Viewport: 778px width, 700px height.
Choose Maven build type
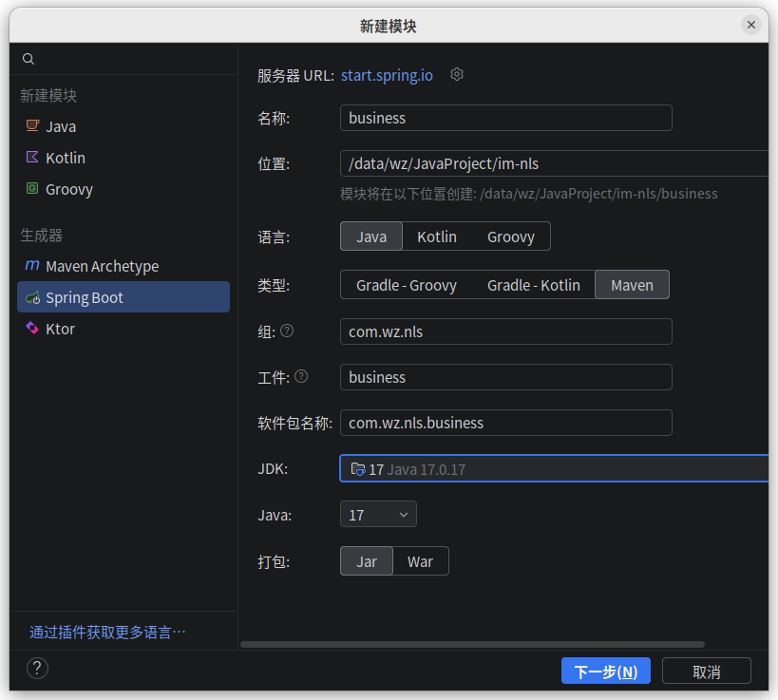coord(632,285)
